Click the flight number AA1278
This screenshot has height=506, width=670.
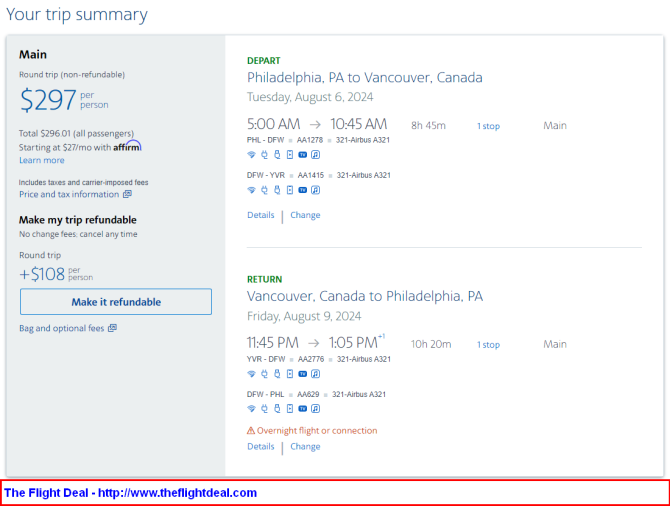(x=310, y=140)
